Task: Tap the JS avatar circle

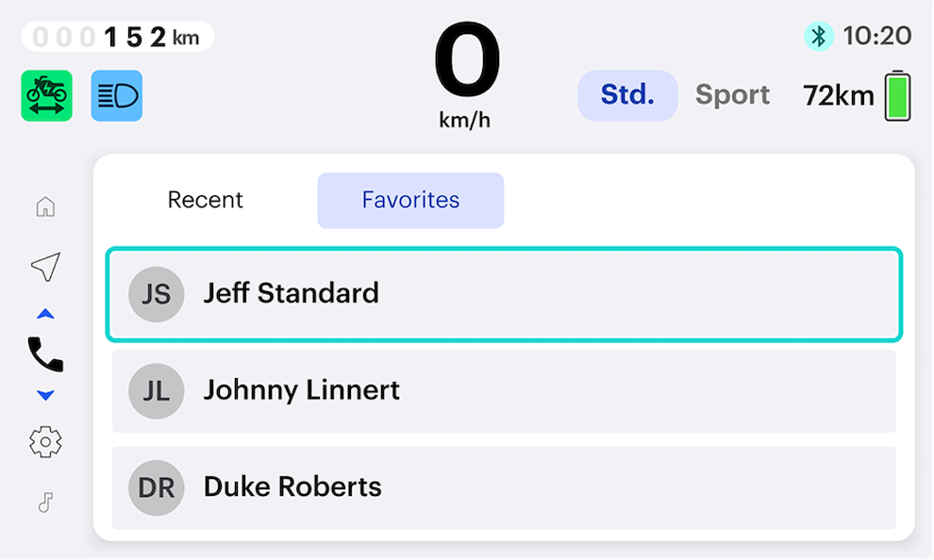Action: (156, 294)
